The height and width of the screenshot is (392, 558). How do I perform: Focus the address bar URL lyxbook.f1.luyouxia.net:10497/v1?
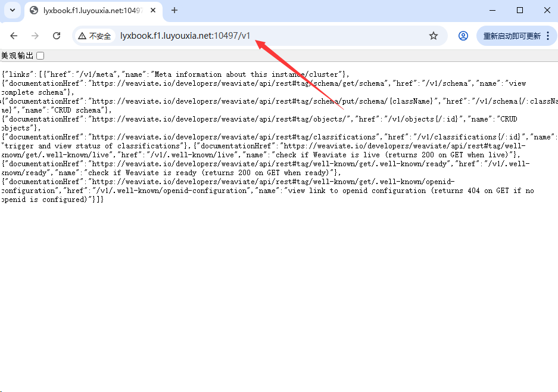185,36
